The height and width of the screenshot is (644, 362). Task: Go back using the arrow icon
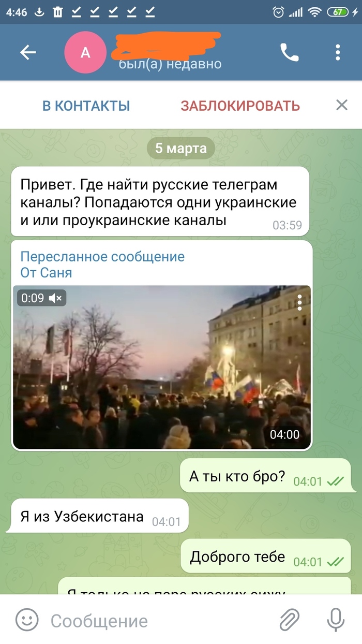click(28, 52)
